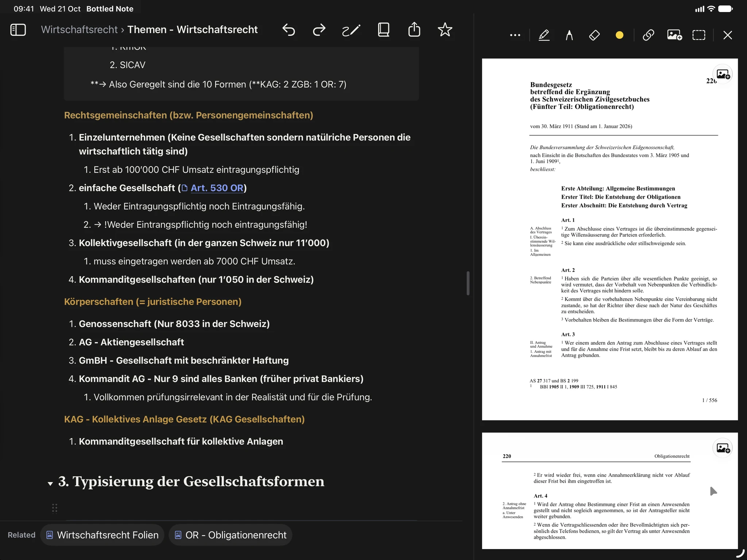Select the GmBH list item
This screenshot has width=747, height=560.
pos(184,361)
